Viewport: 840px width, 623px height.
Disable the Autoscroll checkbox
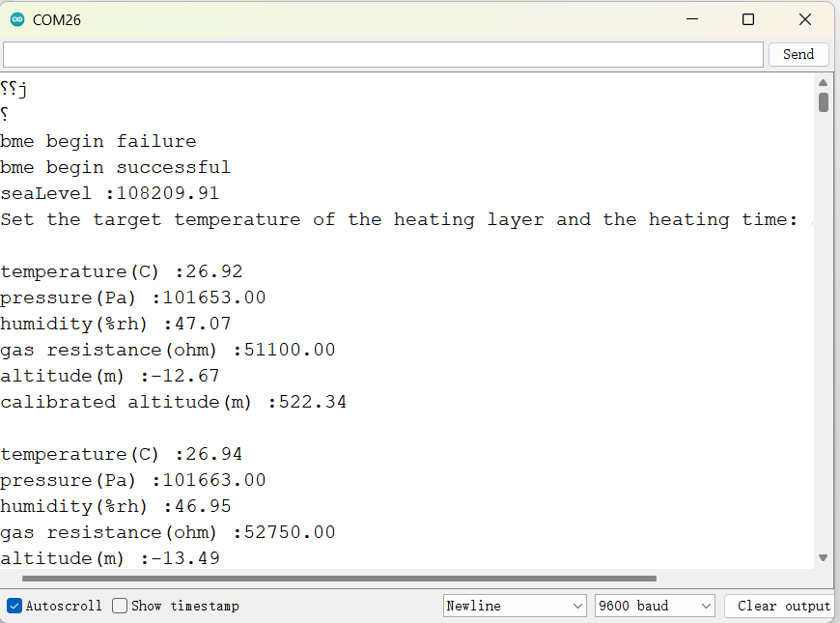coord(14,606)
